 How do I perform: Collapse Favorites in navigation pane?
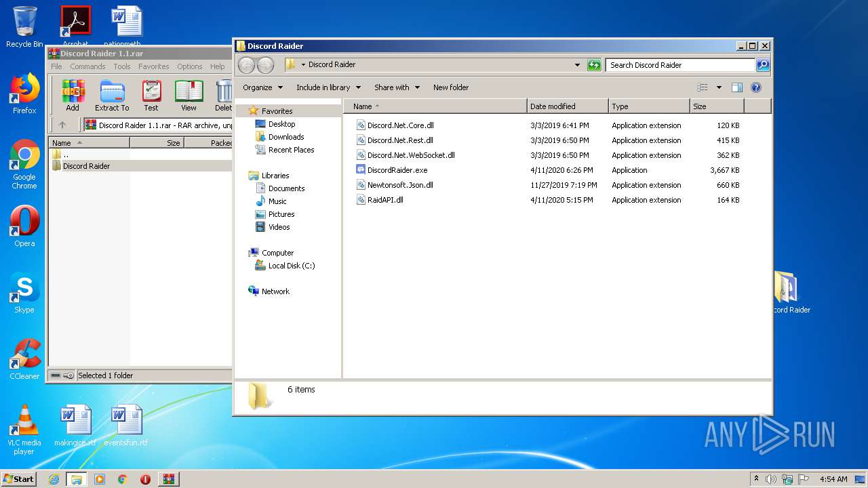coord(277,111)
